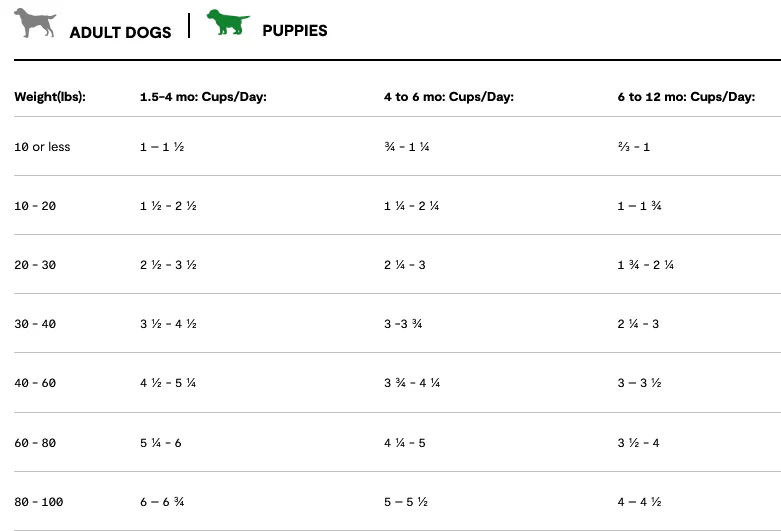Click the 3 -3 ¾ cups cell
The width and height of the screenshot is (781, 531).
pyautogui.click(x=403, y=324)
